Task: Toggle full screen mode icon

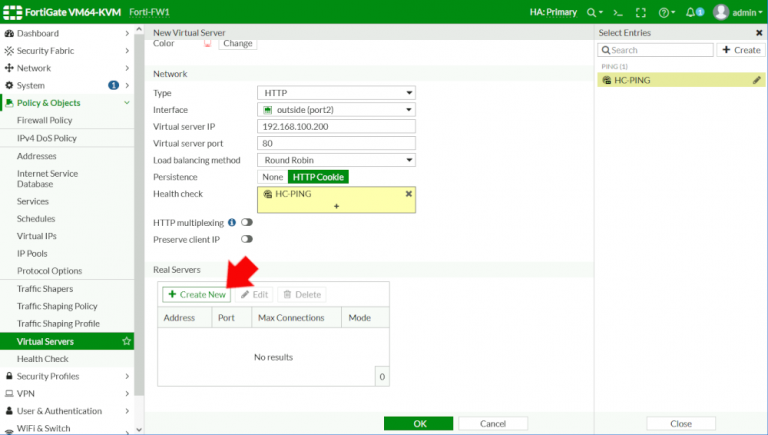Action: (x=641, y=13)
